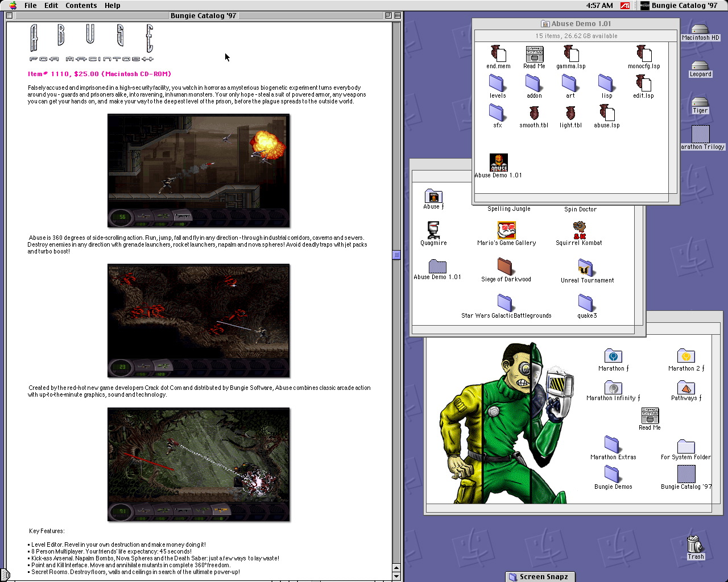The image size is (728, 582).
Task: Open the sfx folder
Action: tap(498, 113)
